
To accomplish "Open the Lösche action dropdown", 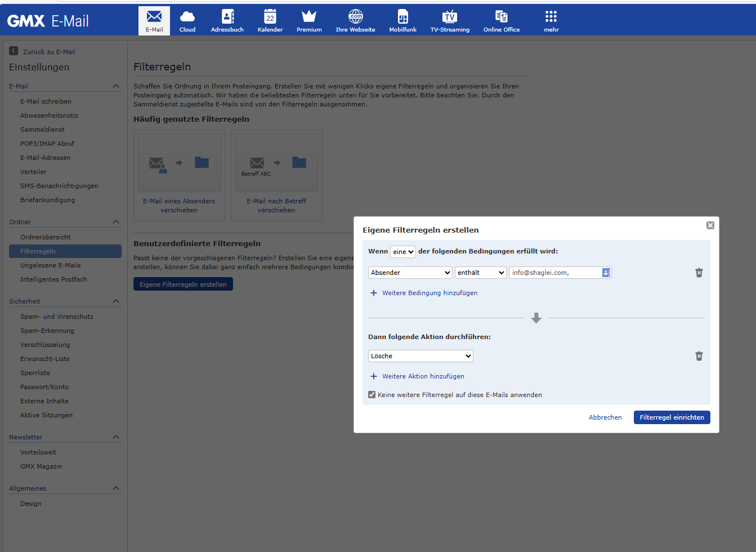I will (421, 356).
